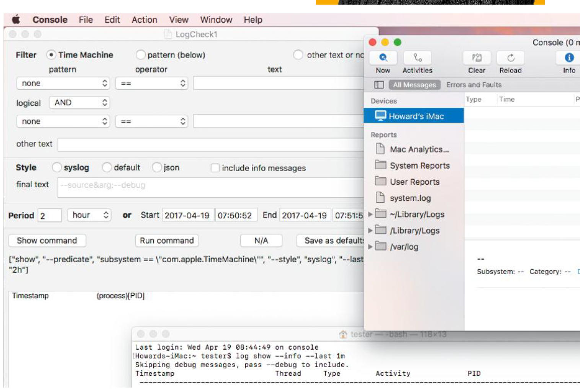Select Mac Analytics… in Reports list

click(414, 149)
